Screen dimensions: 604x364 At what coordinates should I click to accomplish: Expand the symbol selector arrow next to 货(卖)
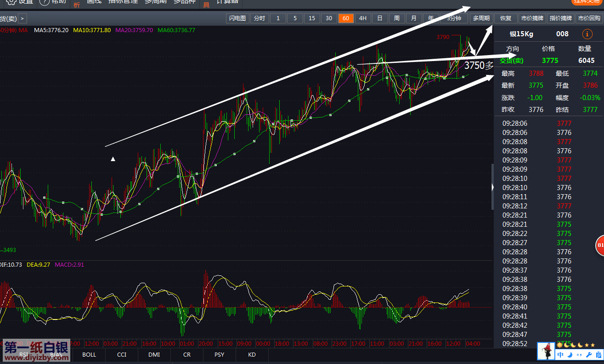coord(22,18)
